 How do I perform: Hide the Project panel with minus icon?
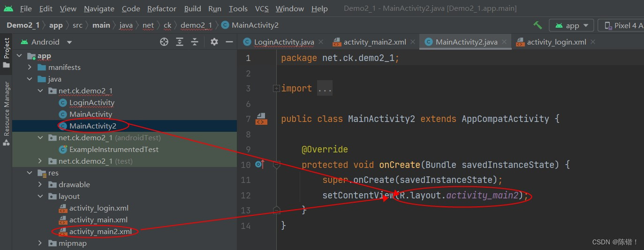click(229, 42)
